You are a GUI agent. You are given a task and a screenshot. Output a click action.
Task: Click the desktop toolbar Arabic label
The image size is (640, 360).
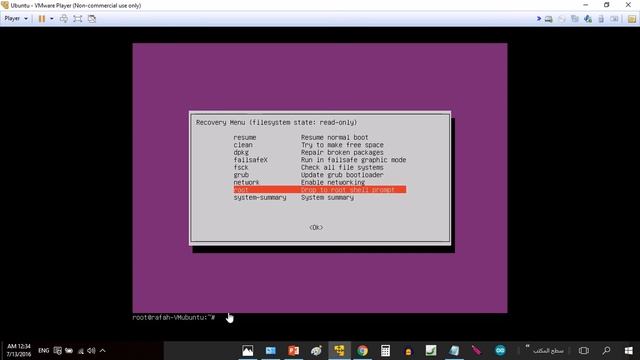coord(548,351)
